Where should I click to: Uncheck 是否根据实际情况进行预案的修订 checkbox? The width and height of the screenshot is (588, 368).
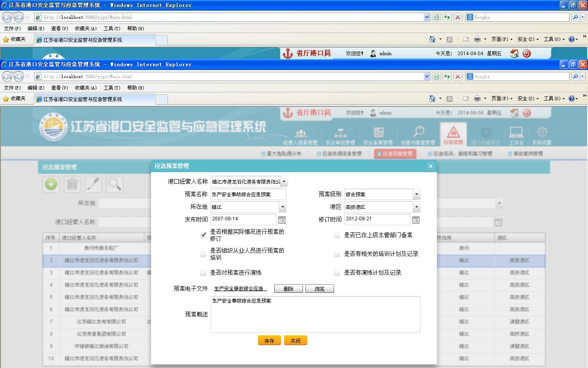[x=203, y=235]
